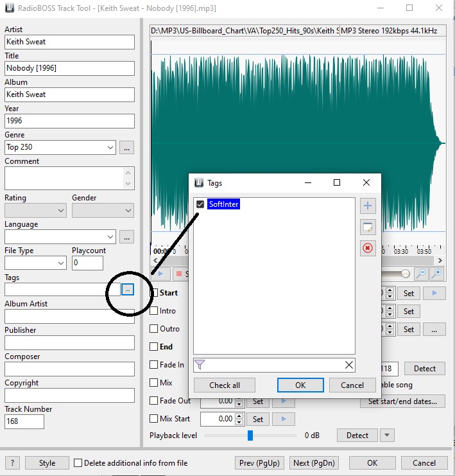This screenshot has height=476, width=455.
Task: Toggle Delete additional info from file
Action: [78, 463]
